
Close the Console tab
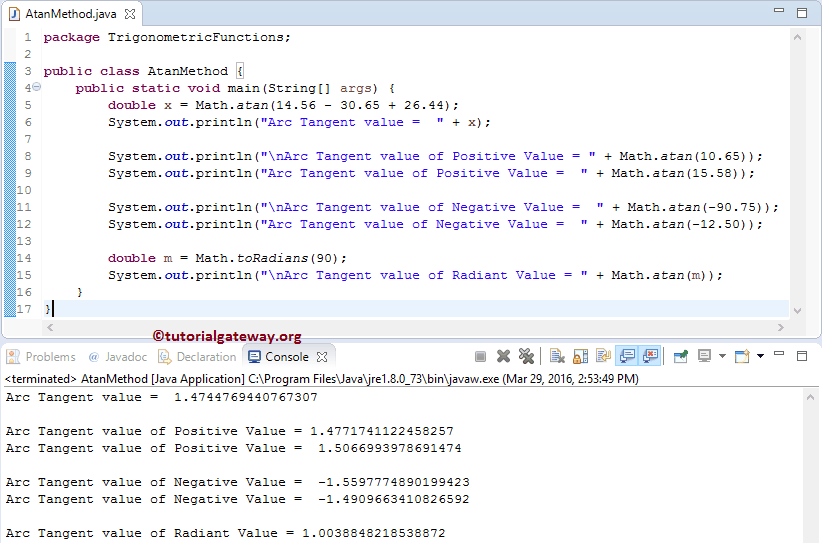[322, 357]
